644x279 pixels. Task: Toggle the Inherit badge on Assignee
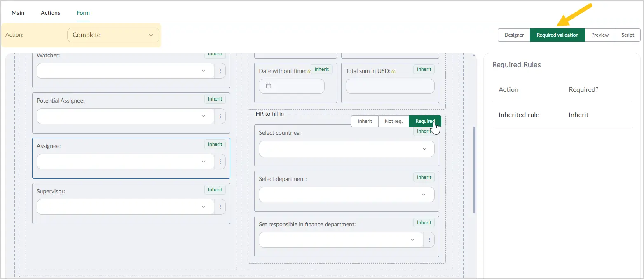(x=215, y=144)
